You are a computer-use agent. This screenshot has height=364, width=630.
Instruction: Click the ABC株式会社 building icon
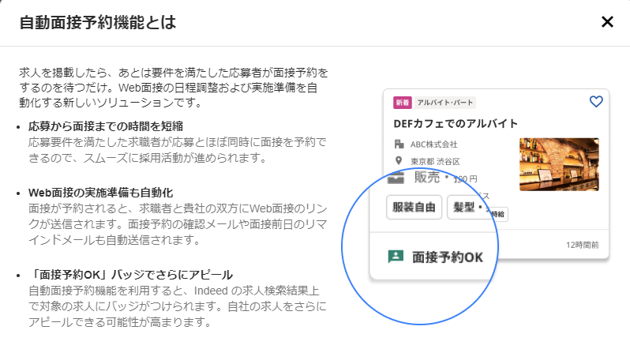(399, 144)
